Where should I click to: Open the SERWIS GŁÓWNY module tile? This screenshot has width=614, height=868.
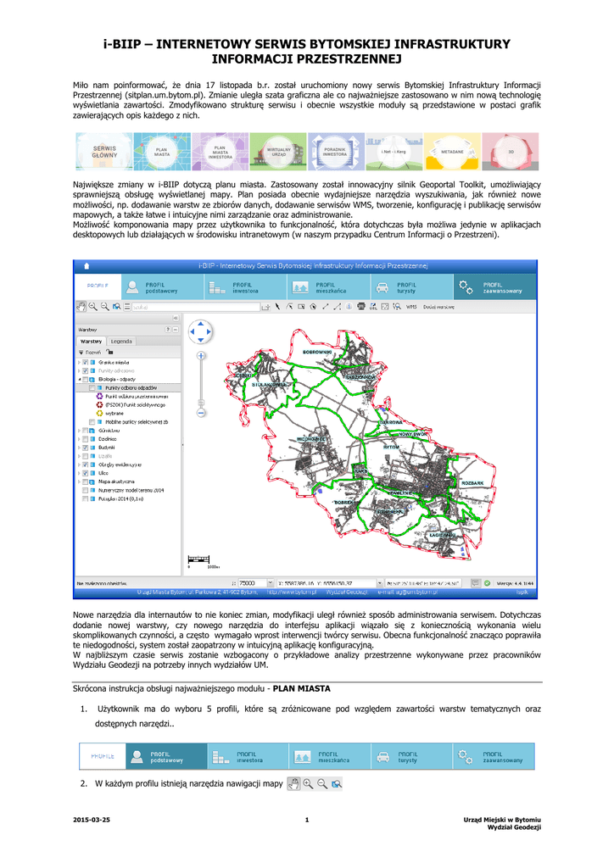point(104,152)
